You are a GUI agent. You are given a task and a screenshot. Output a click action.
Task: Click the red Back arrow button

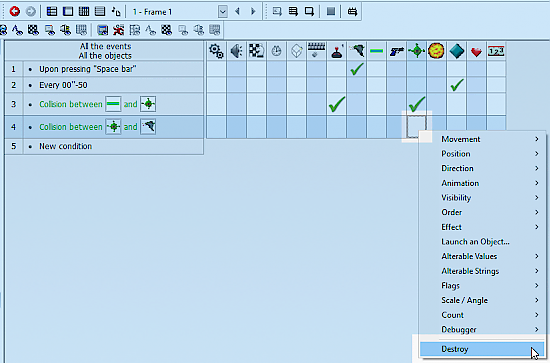coord(14,12)
